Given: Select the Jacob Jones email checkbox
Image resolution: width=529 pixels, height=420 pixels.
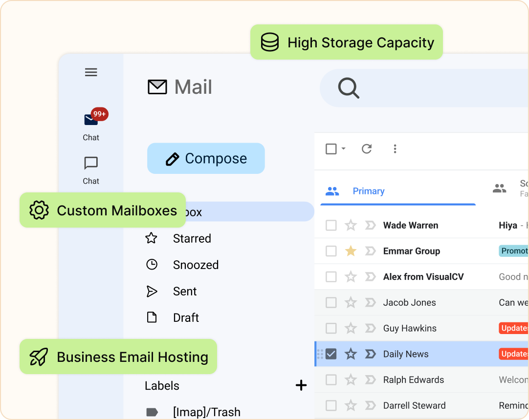Looking at the screenshot, I should pyautogui.click(x=331, y=302).
